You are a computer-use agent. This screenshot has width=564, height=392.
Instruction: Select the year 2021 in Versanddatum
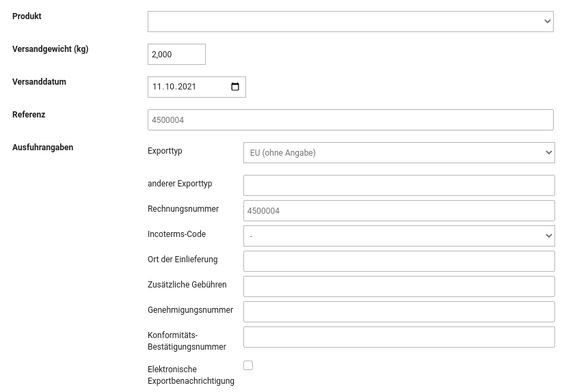click(x=187, y=87)
